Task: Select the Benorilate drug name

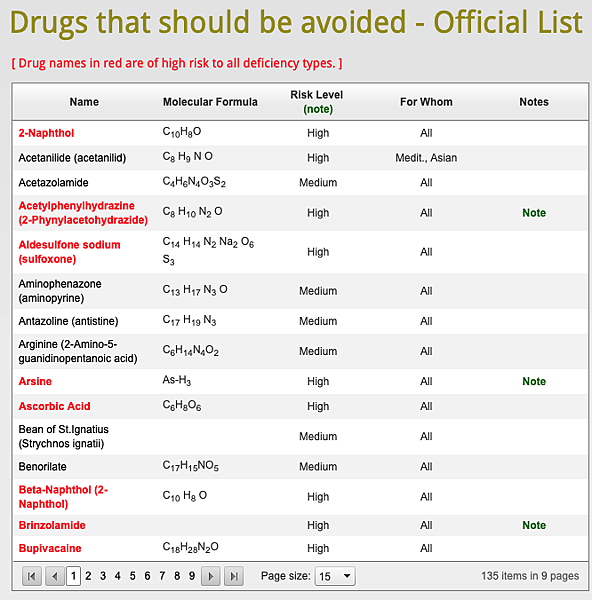Action: (x=42, y=467)
